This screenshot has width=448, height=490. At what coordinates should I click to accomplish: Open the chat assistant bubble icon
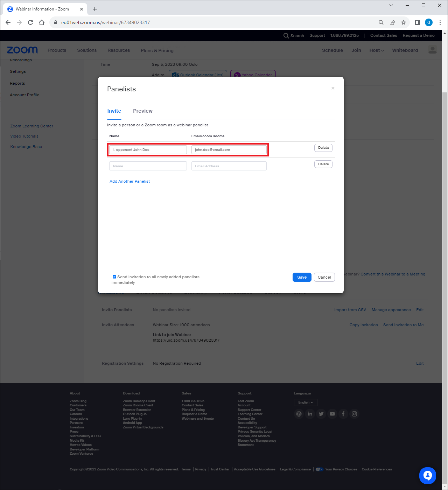pyautogui.click(x=428, y=476)
